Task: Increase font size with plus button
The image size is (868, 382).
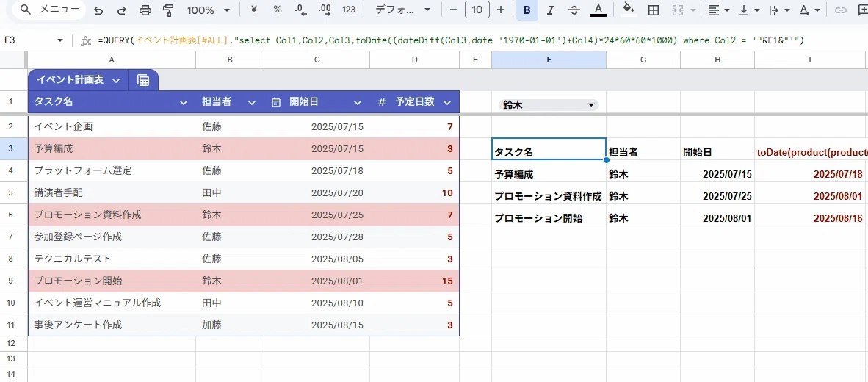Action: click(x=501, y=10)
